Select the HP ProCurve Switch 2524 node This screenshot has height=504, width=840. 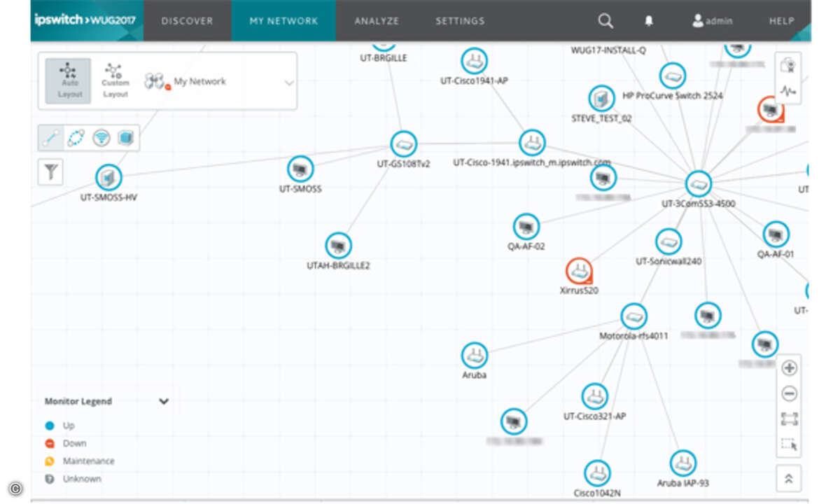(673, 76)
